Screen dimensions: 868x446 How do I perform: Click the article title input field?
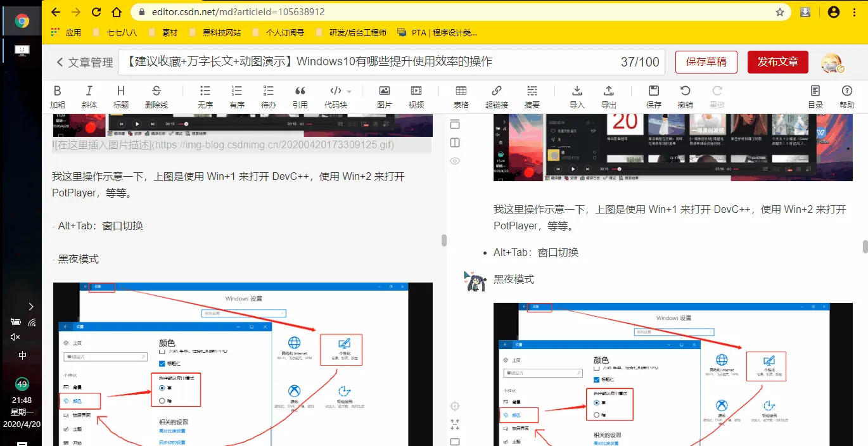coord(380,61)
